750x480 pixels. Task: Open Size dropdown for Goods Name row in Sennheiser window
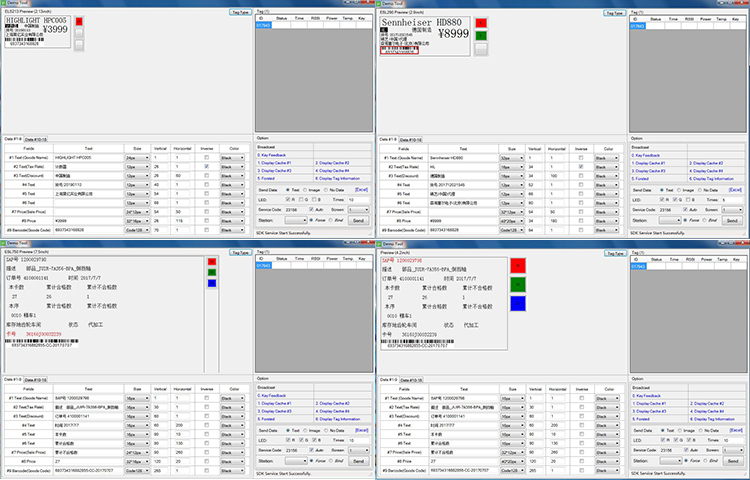pyautogui.click(x=509, y=158)
